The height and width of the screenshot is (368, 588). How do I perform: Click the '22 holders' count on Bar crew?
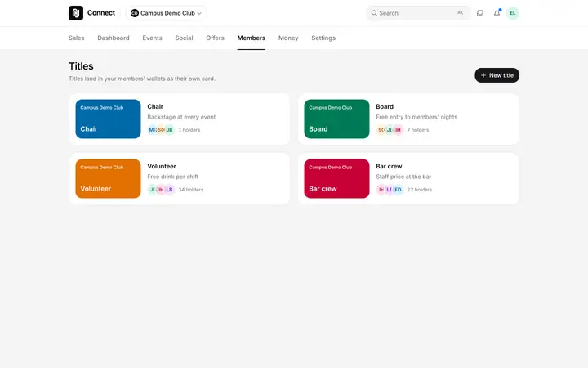point(420,190)
